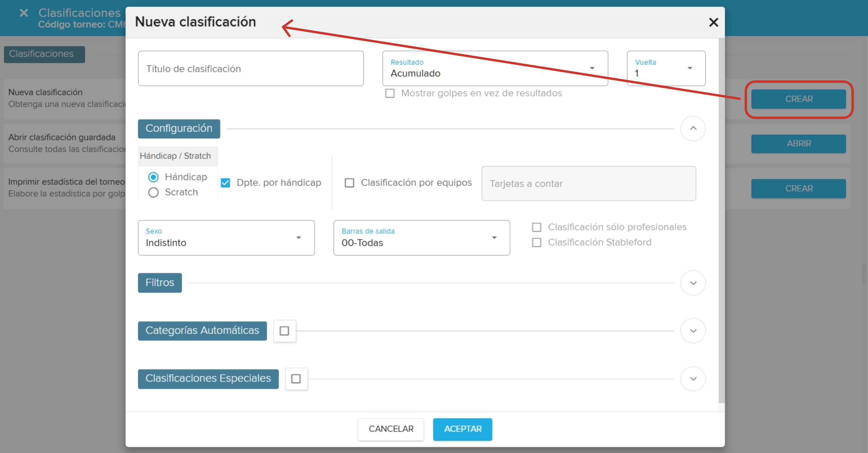Uncheck Dpte. por hándicap checkbox

(x=225, y=183)
